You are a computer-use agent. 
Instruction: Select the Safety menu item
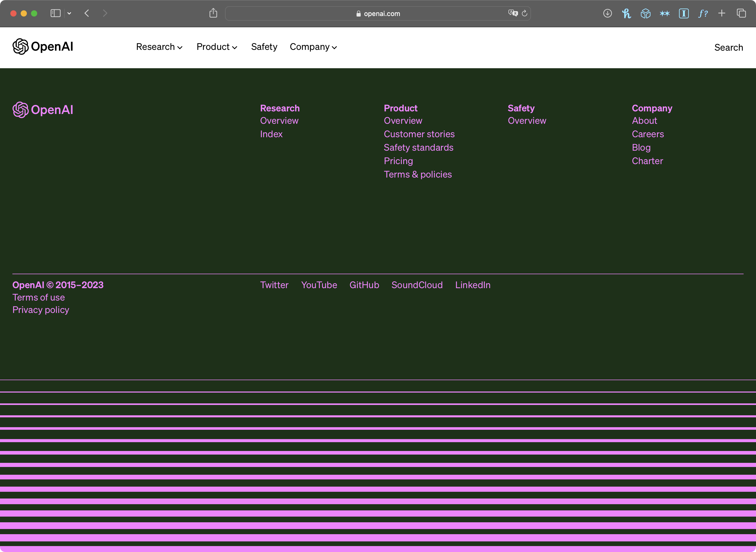tap(264, 47)
